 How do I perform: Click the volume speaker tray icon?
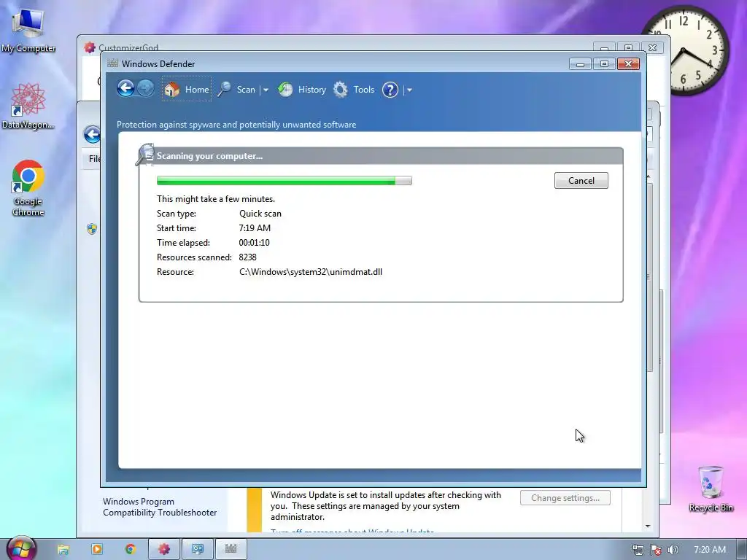pos(673,550)
